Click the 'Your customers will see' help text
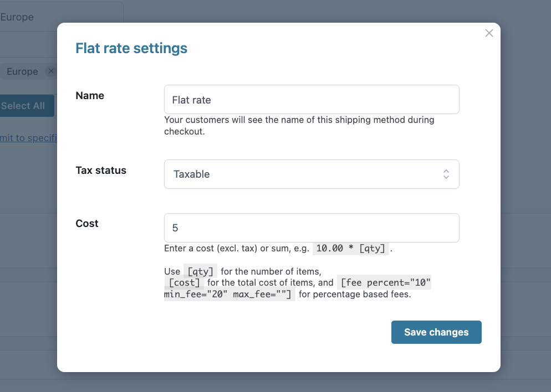Viewport: 551px width, 392px height. coord(299,125)
